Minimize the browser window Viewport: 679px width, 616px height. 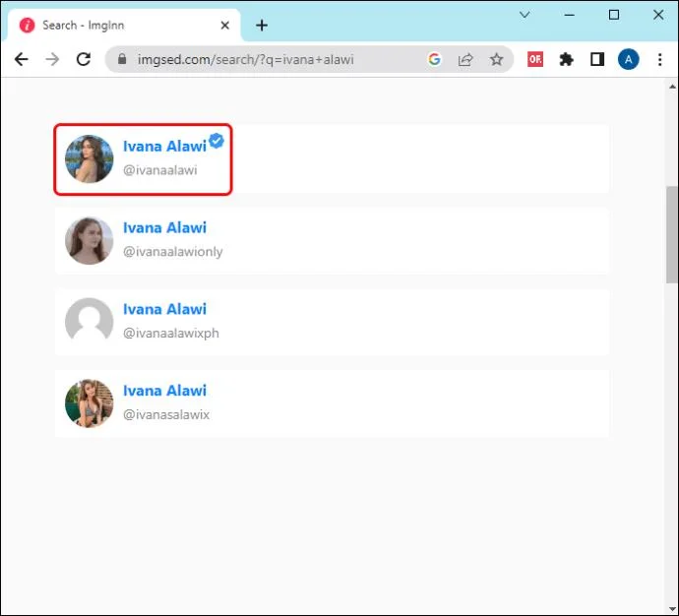pyautogui.click(x=570, y=15)
